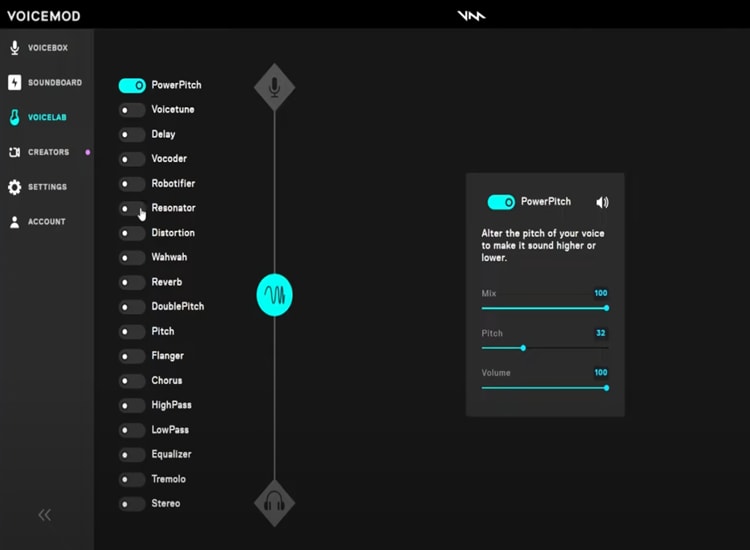Enable the Distortion effect toggle
This screenshot has width=750, height=550.
[x=132, y=233]
